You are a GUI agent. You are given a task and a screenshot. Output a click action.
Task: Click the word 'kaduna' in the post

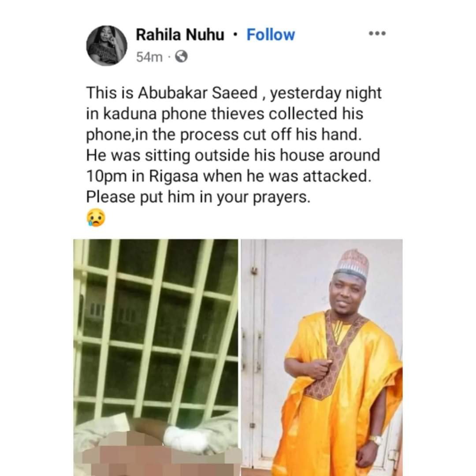(130, 114)
